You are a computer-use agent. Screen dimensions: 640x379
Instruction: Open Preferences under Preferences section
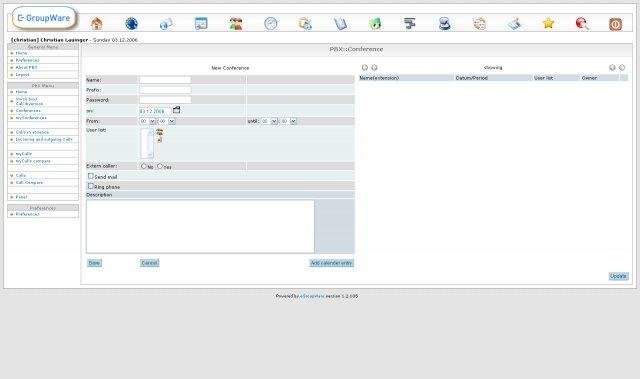point(27,214)
